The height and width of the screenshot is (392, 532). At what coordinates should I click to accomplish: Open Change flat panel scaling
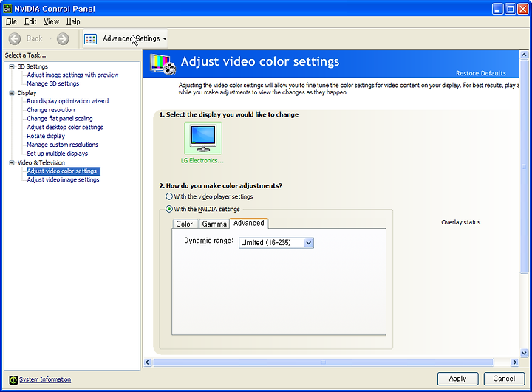click(x=60, y=119)
